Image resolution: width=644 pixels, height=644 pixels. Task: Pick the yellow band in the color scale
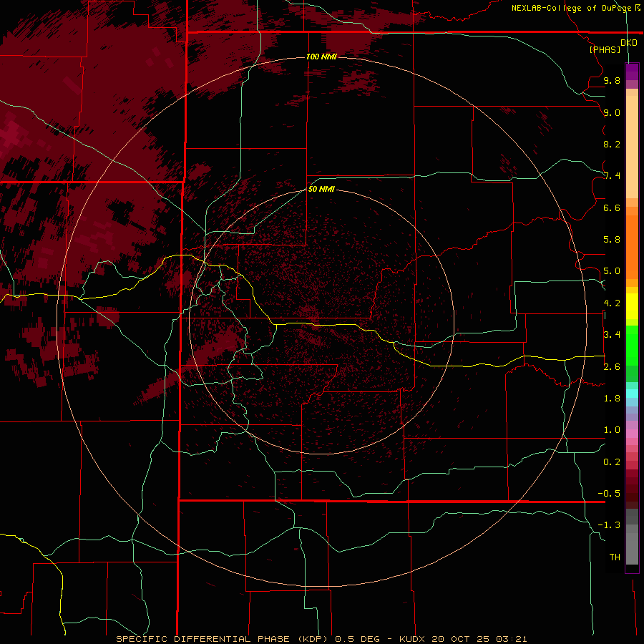(632, 306)
